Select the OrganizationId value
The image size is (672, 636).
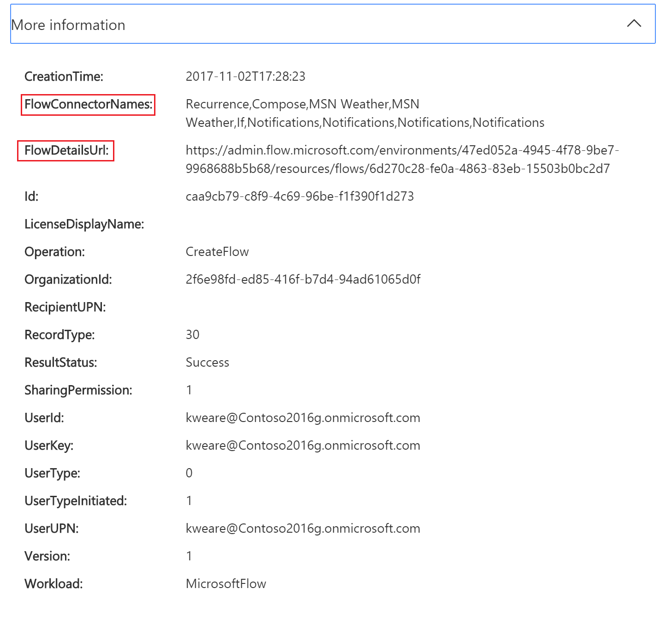pos(303,279)
